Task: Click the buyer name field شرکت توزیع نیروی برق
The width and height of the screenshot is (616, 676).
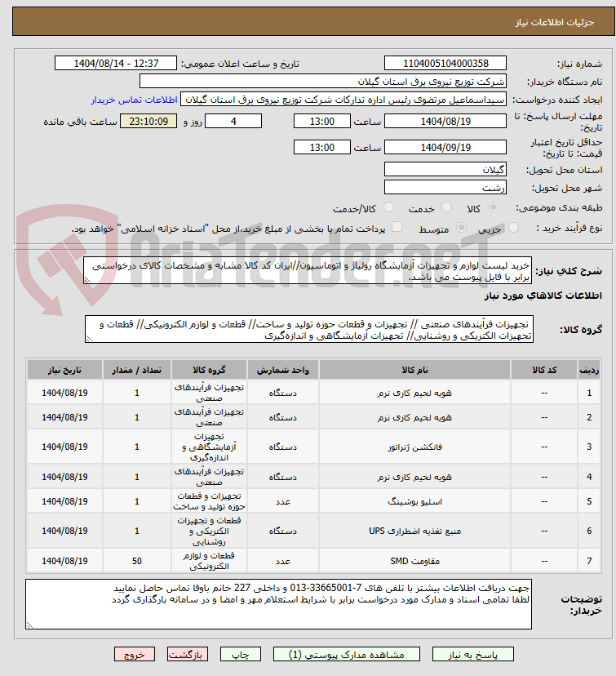Action: point(322,82)
